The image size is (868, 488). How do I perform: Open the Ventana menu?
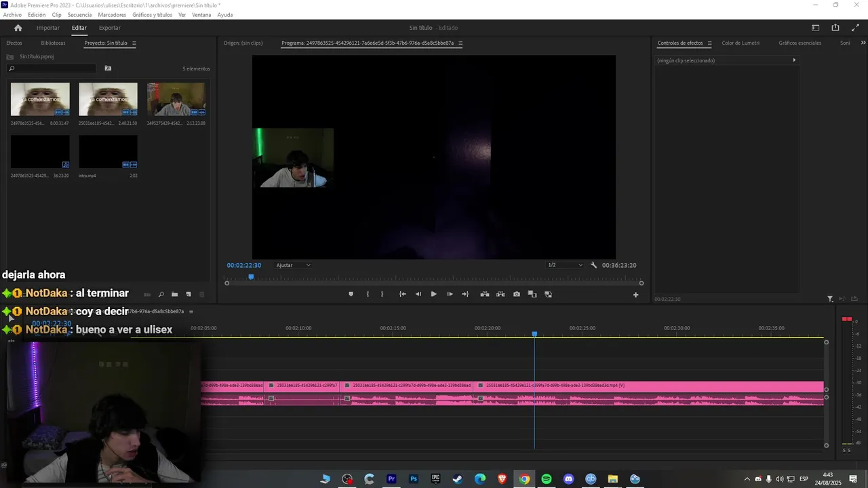click(x=201, y=15)
